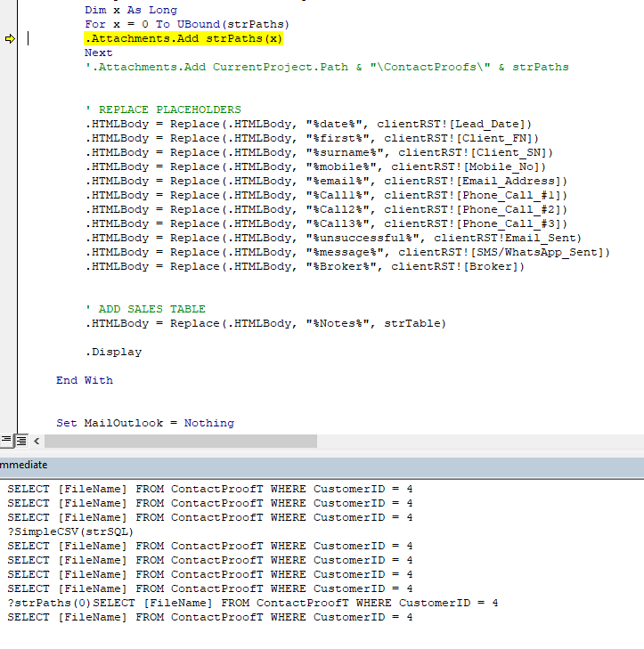This screenshot has width=644, height=649.
Task: Click first SELECT line in Immediate window
Action: tap(210, 490)
